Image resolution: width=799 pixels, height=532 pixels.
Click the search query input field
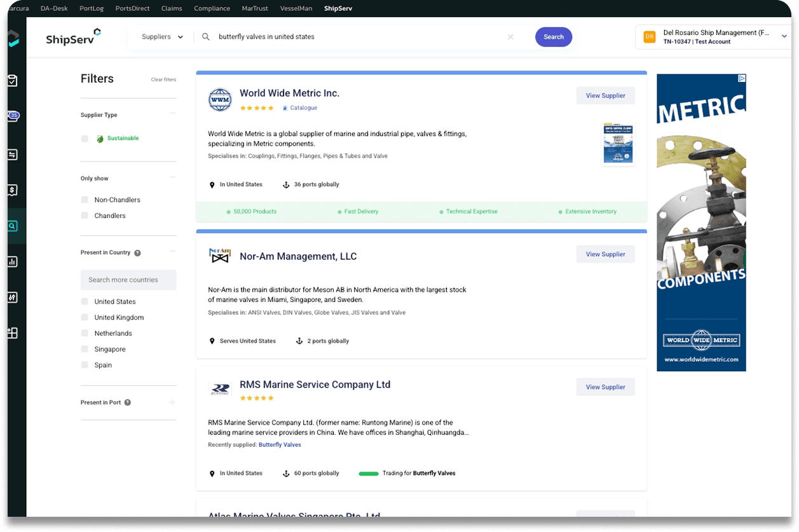tap(359, 37)
